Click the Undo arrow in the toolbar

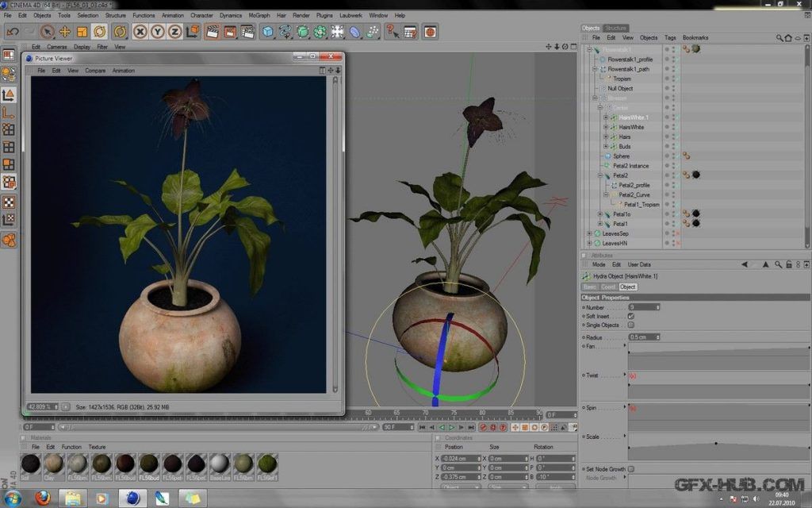coord(13,32)
